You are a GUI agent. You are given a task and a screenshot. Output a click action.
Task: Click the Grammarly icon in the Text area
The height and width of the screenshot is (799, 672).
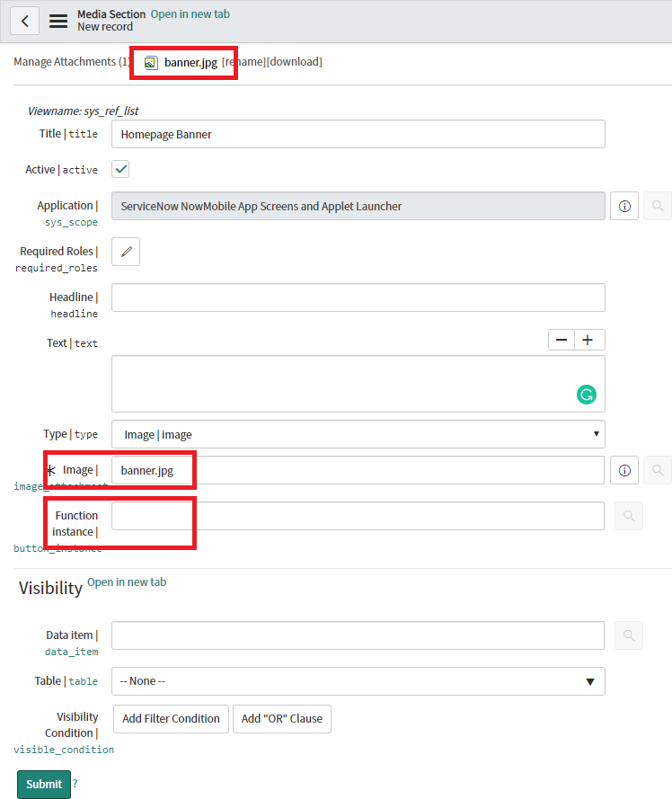pyautogui.click(x=586, y=395)
